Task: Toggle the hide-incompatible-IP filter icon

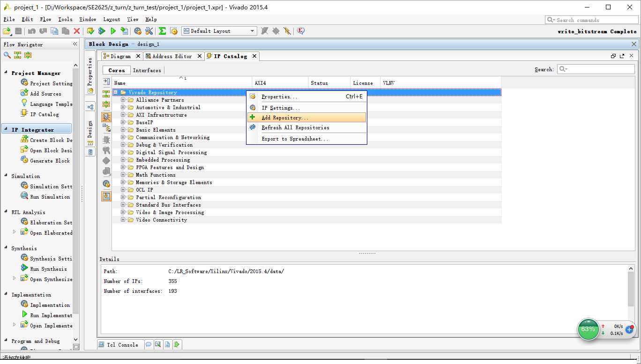Action: click(106, 117)
